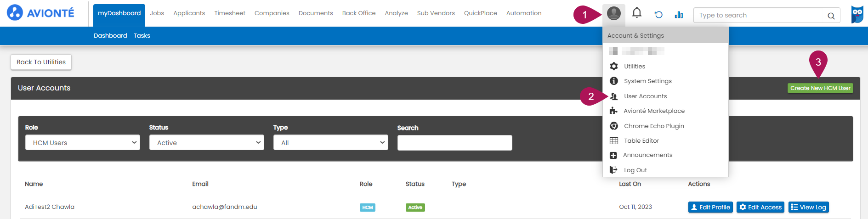Click the Utilities gear icon
Screen dimensions: 868x219
(613, 66)
